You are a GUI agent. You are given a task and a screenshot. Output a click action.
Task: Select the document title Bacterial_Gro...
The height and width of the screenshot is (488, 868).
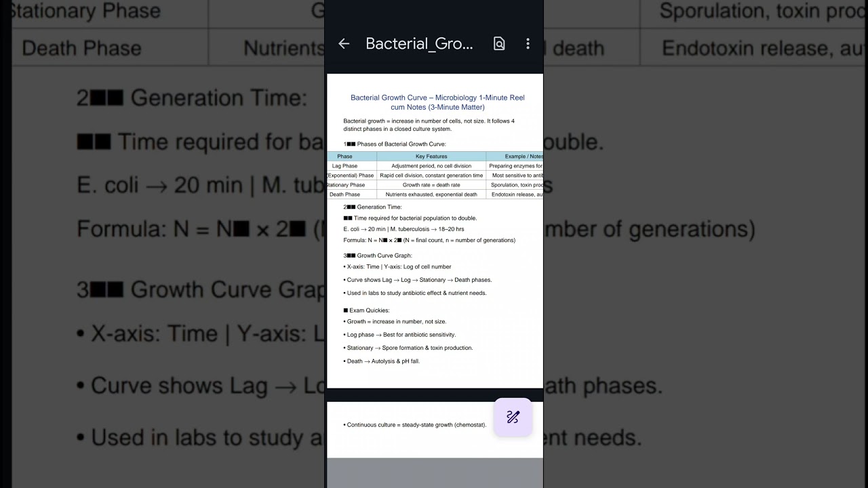coord(419,43)
